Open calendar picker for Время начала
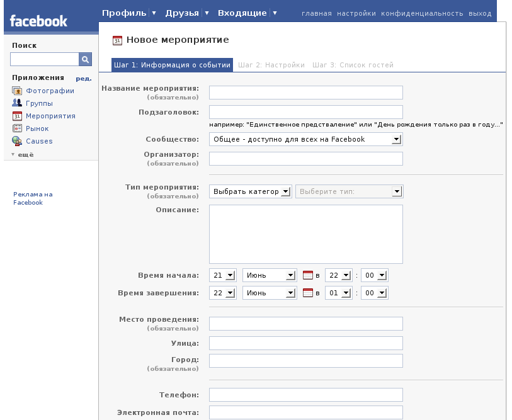The width and height of the screenshot is (512, 420). (308, 275)
